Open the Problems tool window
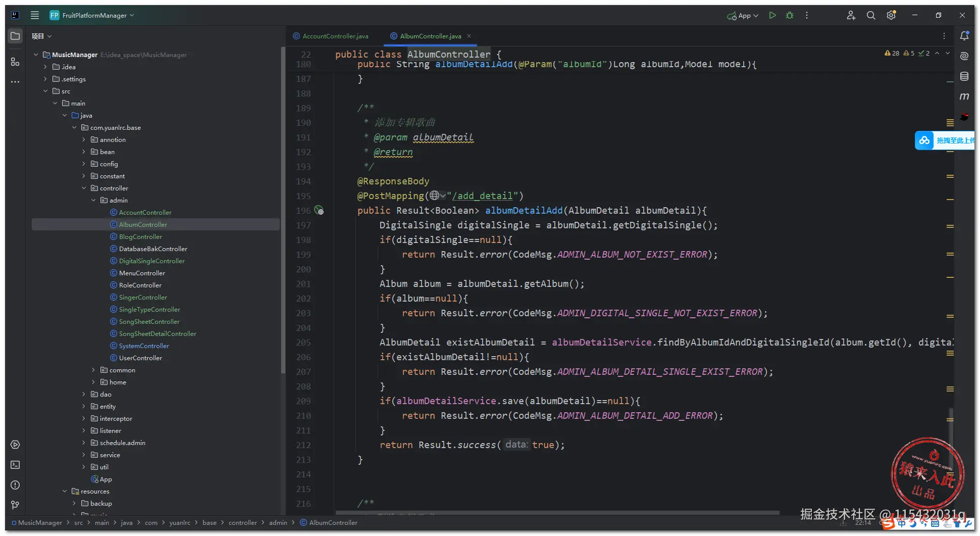 click(x=15, y=485)
